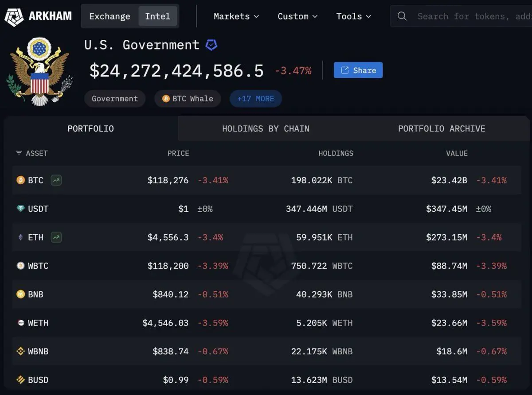
Task: Click the Bitcoin icon in BTC Whale tag
Action: pyautogui.click(x=166, y=99)
